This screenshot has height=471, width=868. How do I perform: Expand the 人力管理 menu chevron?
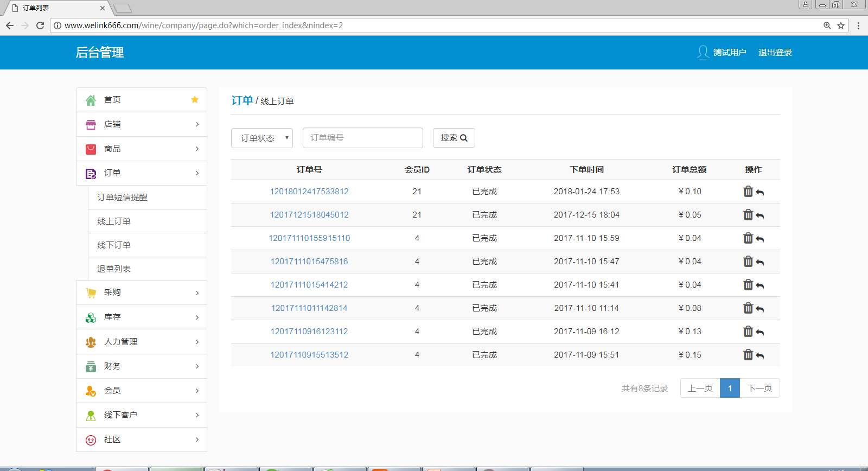pos(197,342)
